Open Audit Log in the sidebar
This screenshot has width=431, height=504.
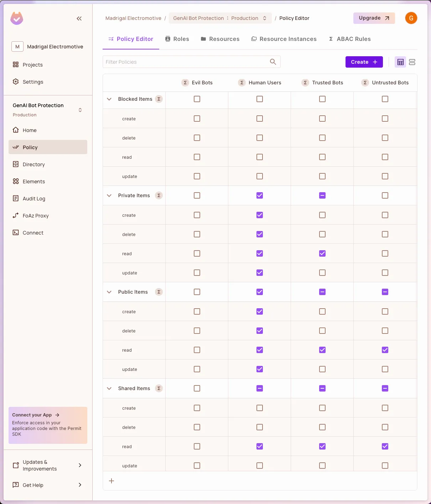tap(34, 199)
